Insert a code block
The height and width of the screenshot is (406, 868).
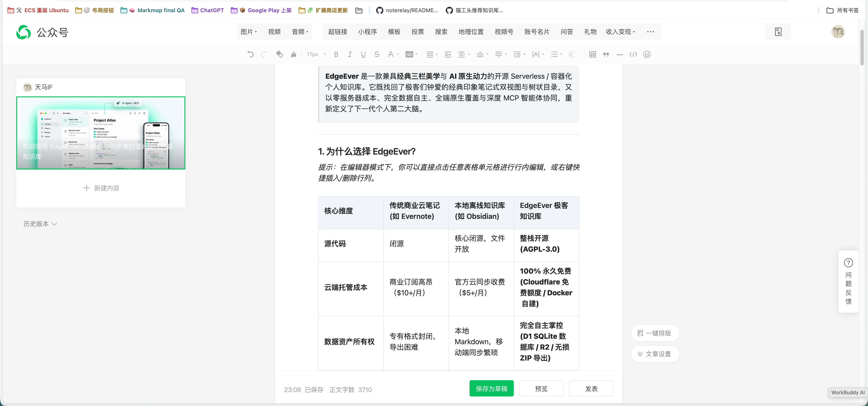(633, 54)
